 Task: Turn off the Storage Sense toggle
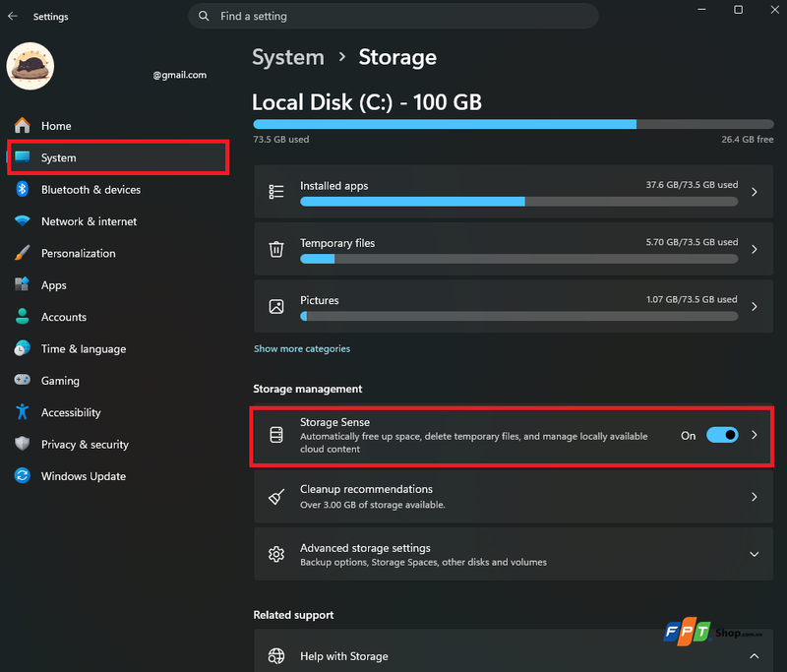click(x=722, y=435)
